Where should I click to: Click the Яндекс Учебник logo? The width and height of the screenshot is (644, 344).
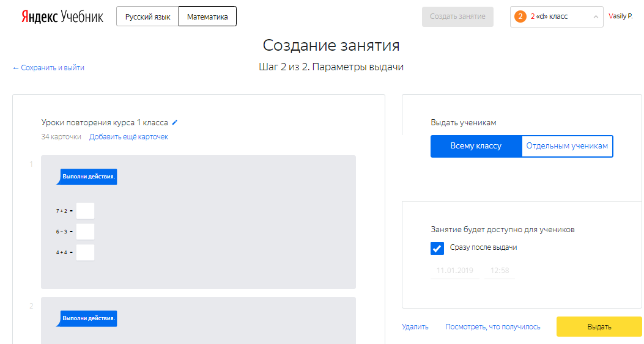pyautogui.click(x=62, y=17)
